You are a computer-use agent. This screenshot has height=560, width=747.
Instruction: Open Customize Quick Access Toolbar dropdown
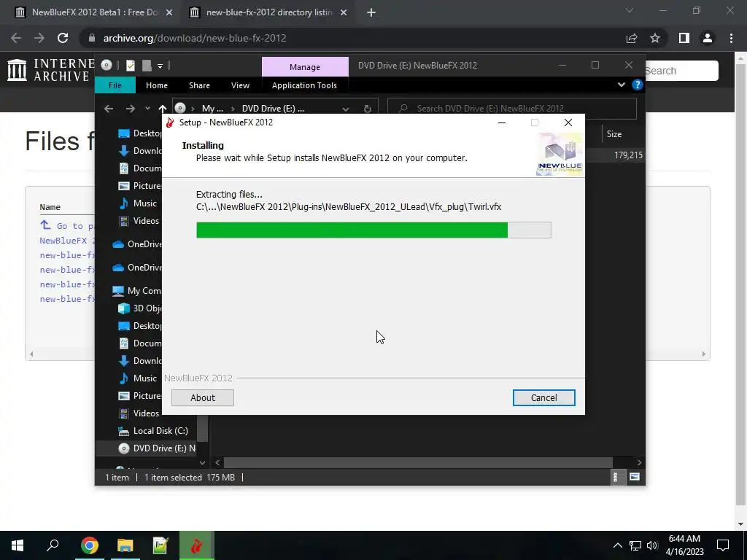[160, 66]
